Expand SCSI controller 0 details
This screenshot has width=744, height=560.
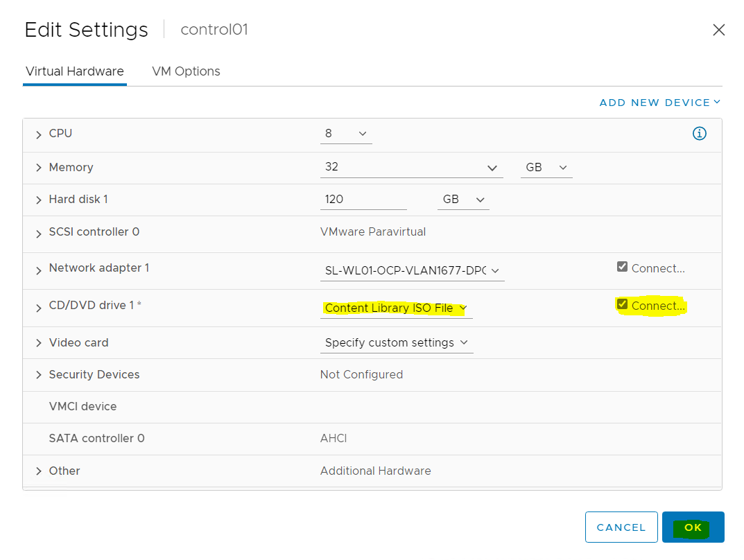(39, 234)
